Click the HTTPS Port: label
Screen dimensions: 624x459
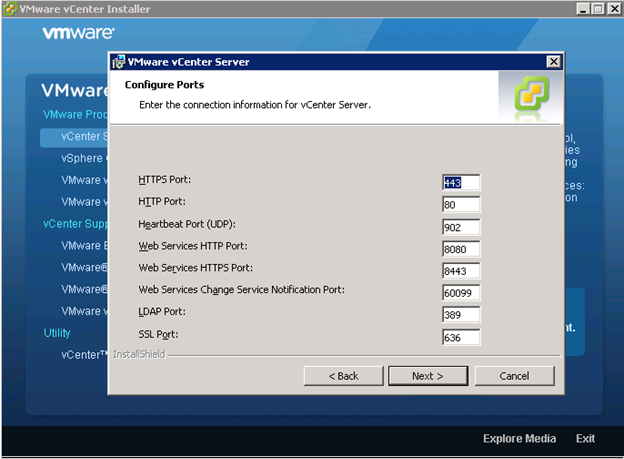(164, 180)
